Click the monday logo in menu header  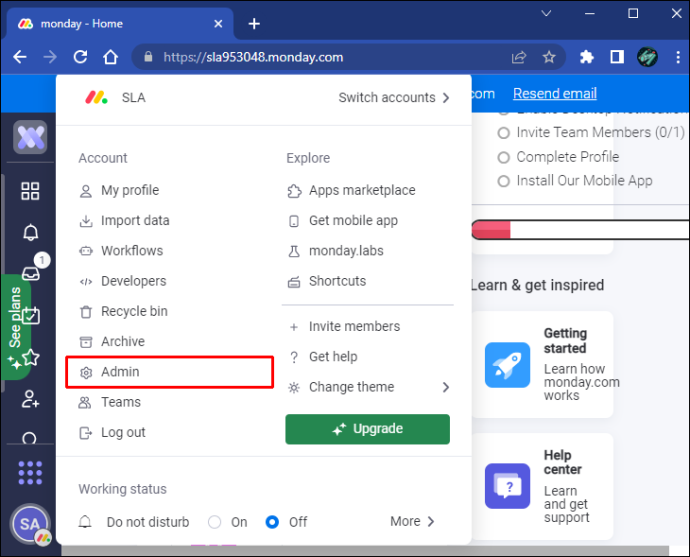coord(96,97)
